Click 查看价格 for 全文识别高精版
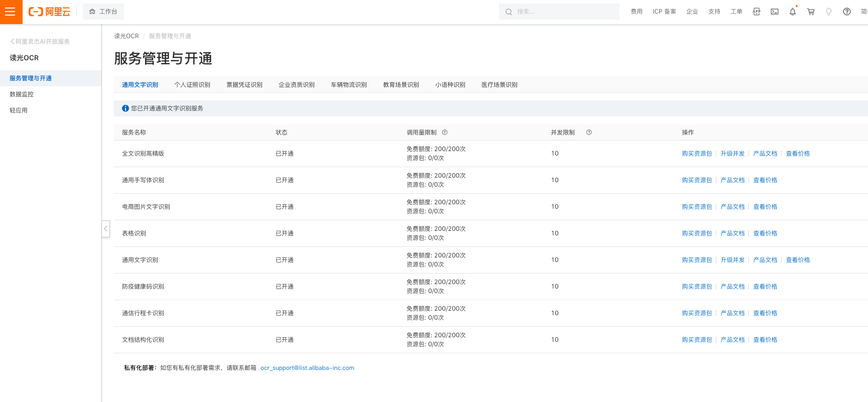Viewport: 868px width, 402px height. click(x=798, y=154)
